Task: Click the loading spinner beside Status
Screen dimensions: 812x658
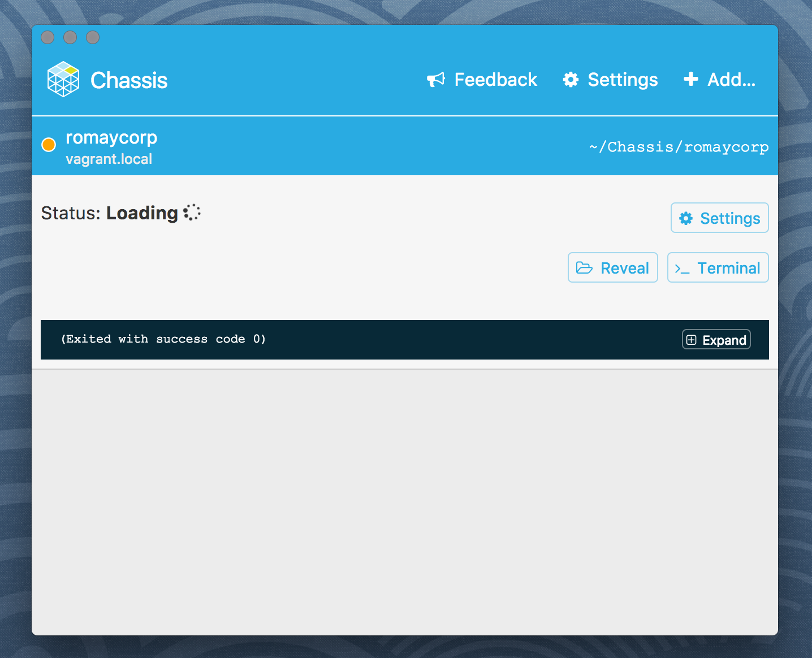Action: click(x=192, y=212)
